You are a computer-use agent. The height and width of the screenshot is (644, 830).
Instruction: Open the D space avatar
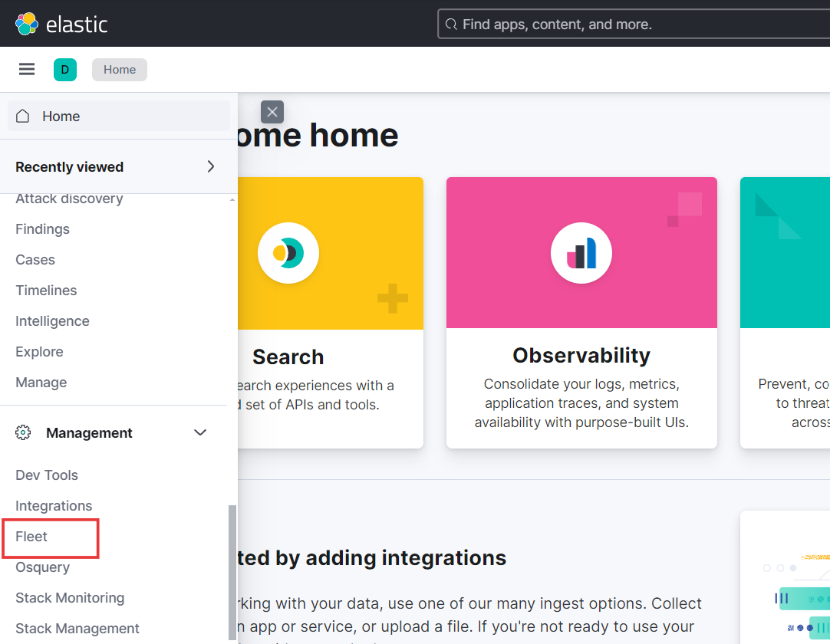65,69
